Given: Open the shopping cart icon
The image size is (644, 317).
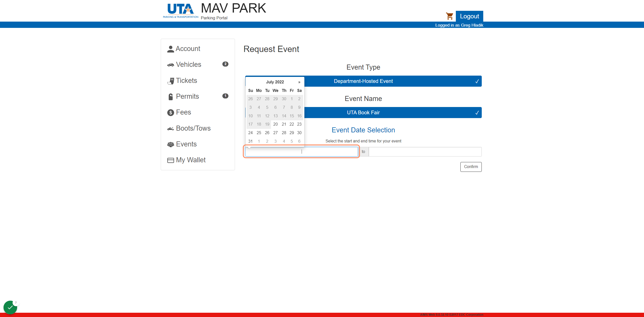Looking at the screenshot, I should point(449,16).
